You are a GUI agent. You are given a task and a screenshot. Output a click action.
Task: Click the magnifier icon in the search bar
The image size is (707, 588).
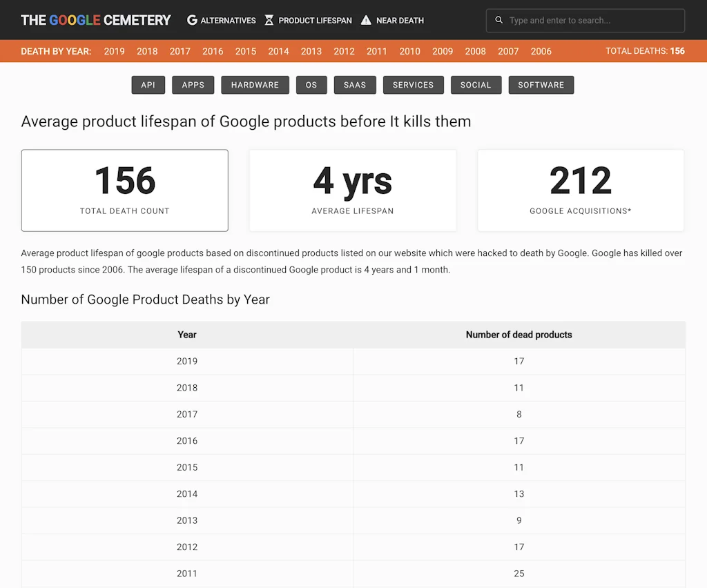pyautogui.click(x=498, y=20)
